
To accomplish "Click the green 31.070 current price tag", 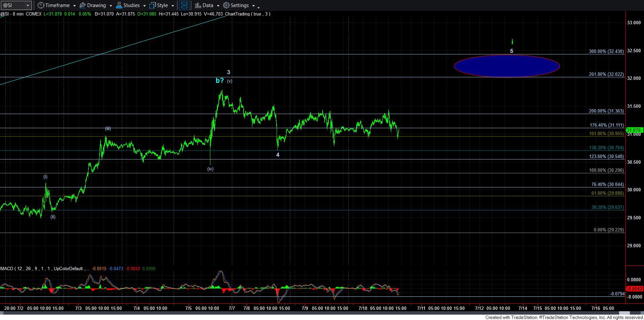I will pos(634,130).
